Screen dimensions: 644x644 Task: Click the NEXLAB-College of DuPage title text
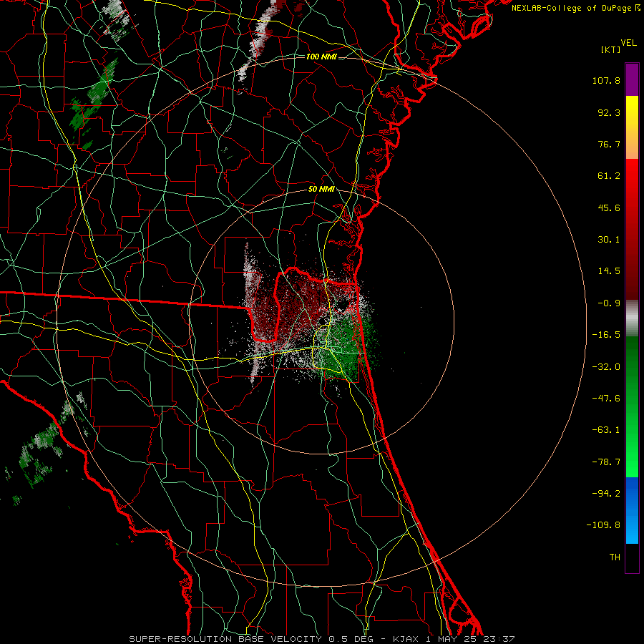[x=573, y=8]
